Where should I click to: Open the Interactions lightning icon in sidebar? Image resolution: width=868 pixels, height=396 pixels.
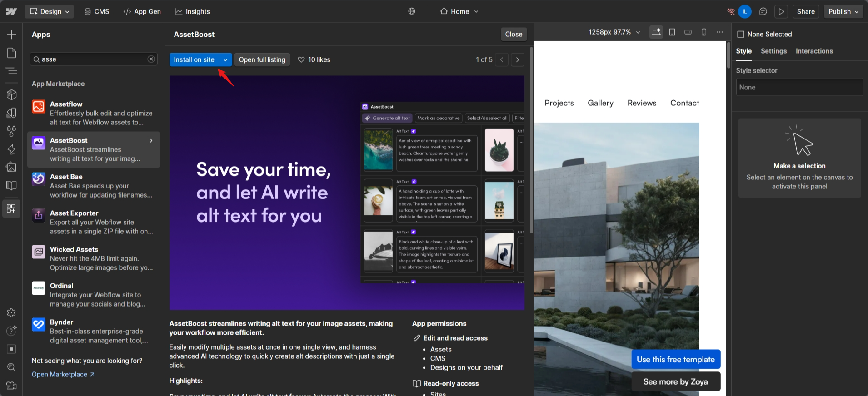[x=11, y=149]
